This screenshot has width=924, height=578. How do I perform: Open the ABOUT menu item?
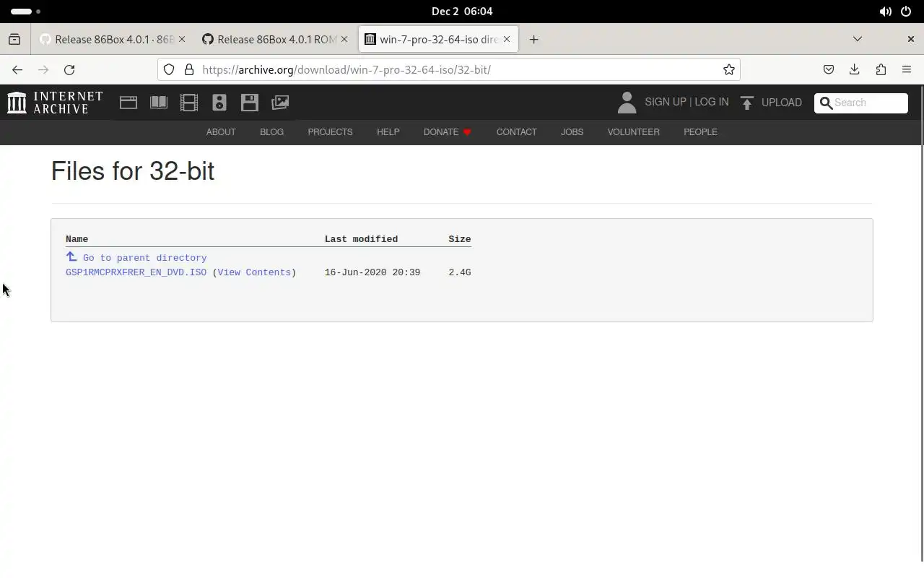pyautogui.click(x=221, y=132)
